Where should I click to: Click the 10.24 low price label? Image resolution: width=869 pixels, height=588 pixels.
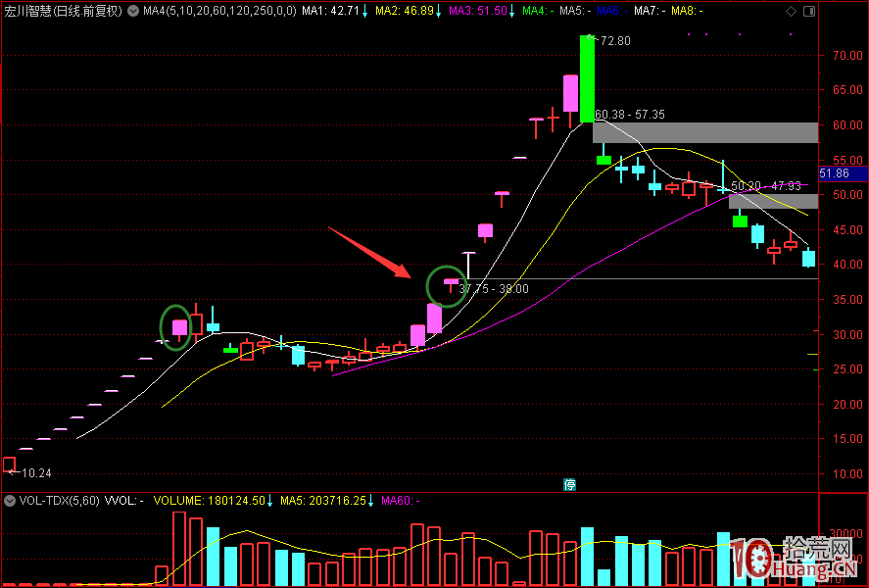point(36,473)
